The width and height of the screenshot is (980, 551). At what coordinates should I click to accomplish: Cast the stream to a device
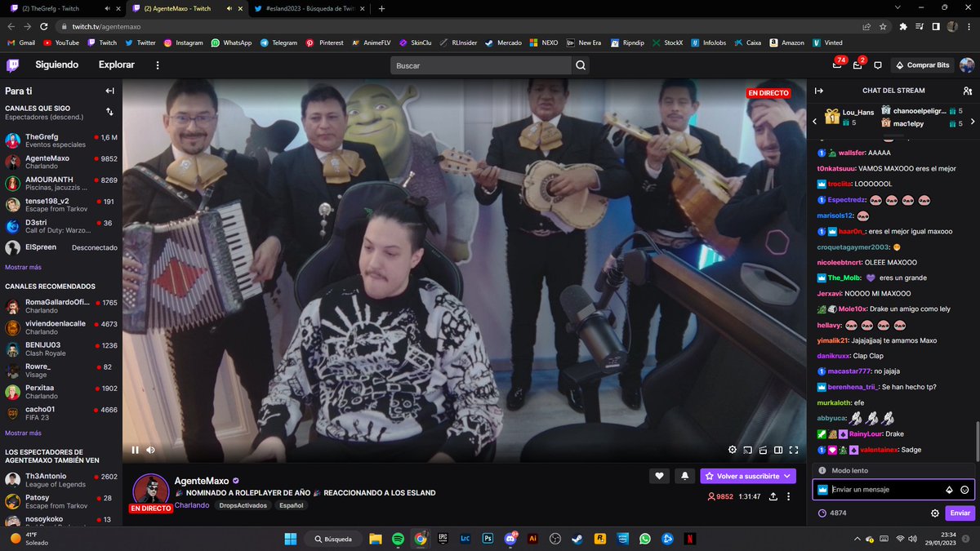click(747, 450)
